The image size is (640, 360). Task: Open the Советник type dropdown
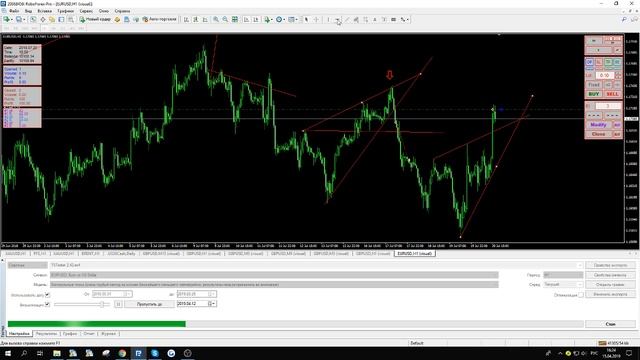[x=27, y=265]
